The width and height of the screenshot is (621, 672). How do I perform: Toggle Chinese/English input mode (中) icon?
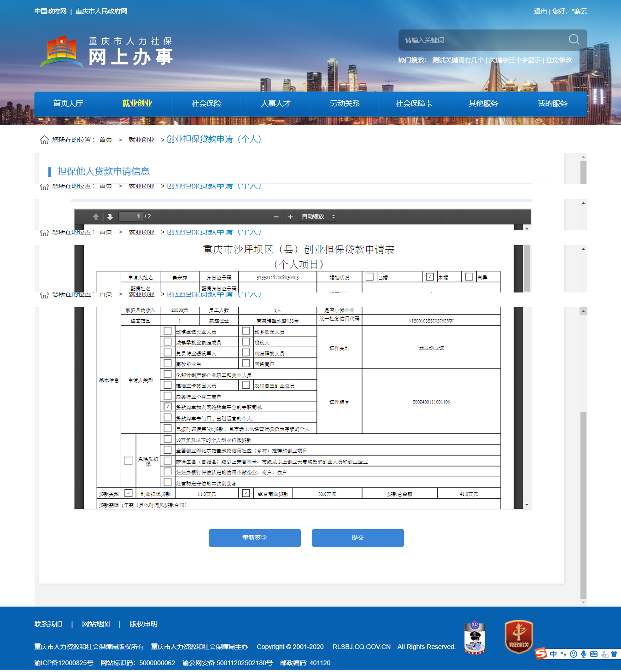click(x=553, y=654)
